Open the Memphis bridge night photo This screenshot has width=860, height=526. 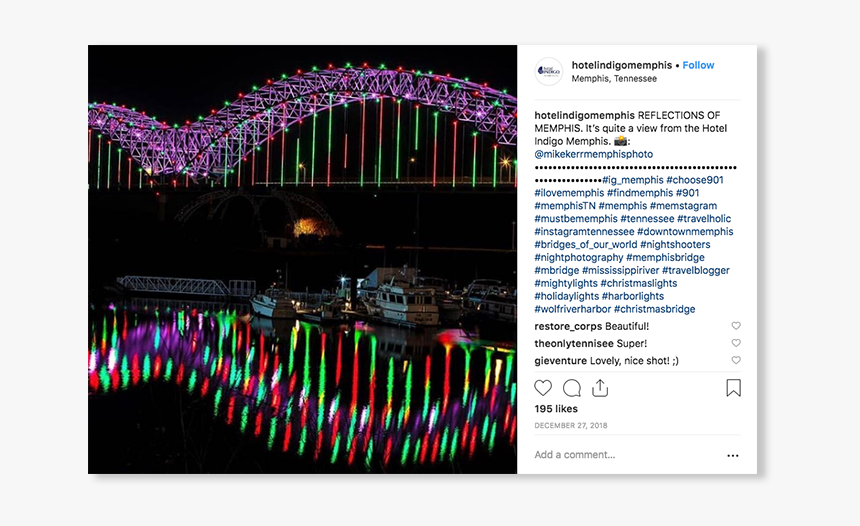302,259
